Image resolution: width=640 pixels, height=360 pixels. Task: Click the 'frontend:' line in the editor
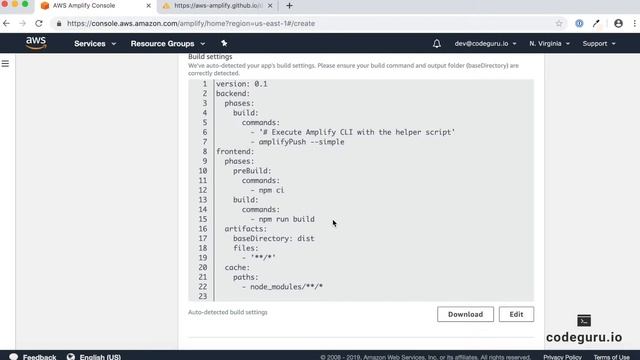coord(235,152)
